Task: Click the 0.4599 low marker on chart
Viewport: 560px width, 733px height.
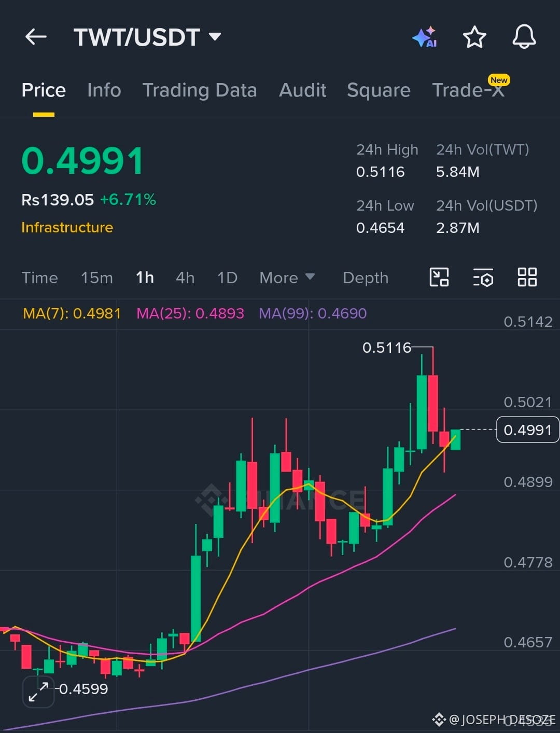Action: click(x=83, y=689)
